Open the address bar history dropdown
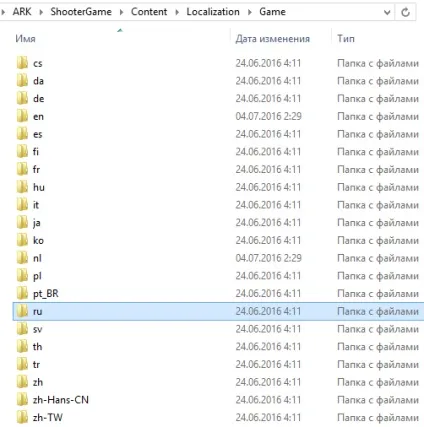The height and width of the screenshot is (427, 424). 387,12
